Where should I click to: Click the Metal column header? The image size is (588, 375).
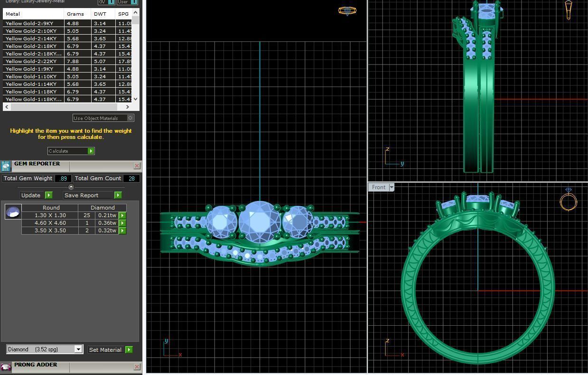click(33, 14)
